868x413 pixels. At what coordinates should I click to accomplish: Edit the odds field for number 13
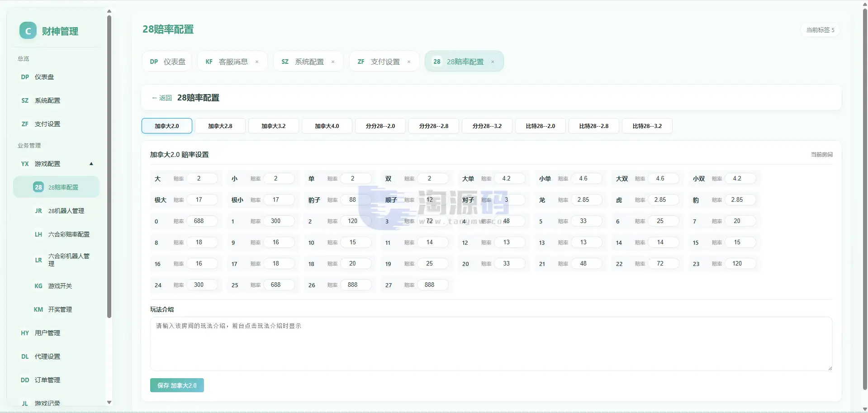click(x=587, y=242)
